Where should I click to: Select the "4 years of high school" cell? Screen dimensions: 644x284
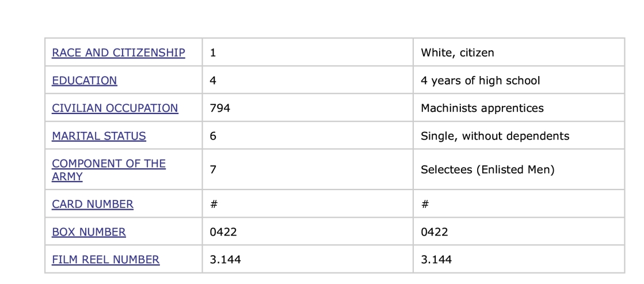pyautogui.click(x=480, y=81)
